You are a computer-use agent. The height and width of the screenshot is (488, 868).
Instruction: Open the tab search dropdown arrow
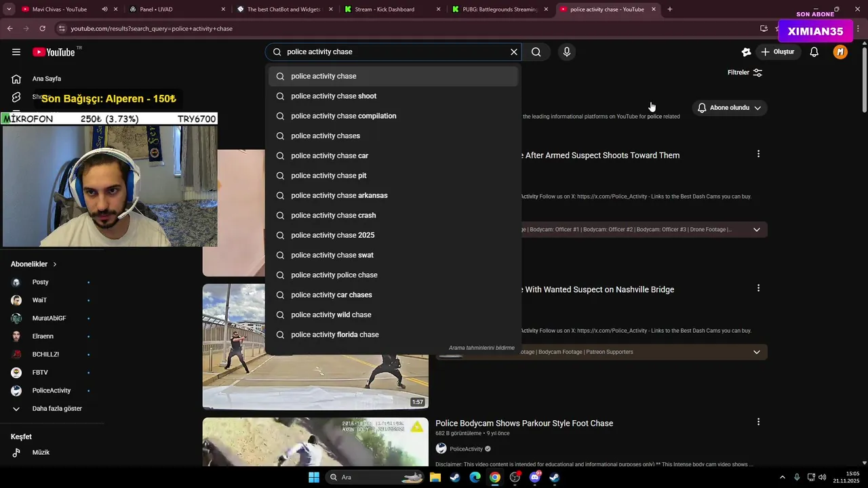coord(9,9)
